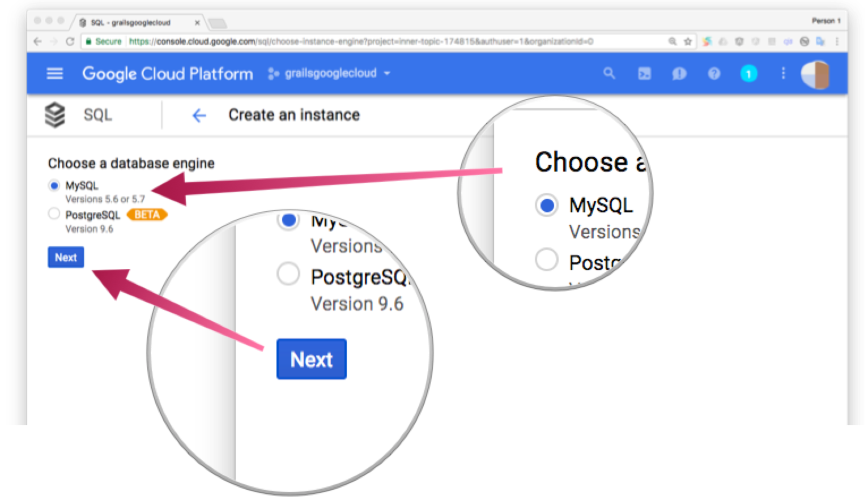868x500 pixels.
Task: Click the purple 'cjs' extension icon
Action: (x=788, y=41)
